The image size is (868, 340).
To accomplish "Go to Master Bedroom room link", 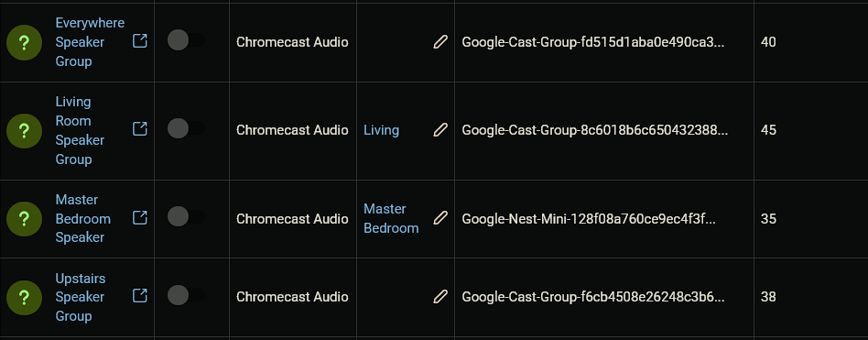I will (391, 218).
